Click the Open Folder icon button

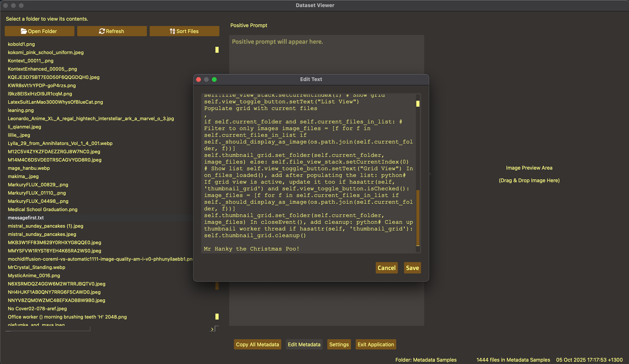(39, 31)
